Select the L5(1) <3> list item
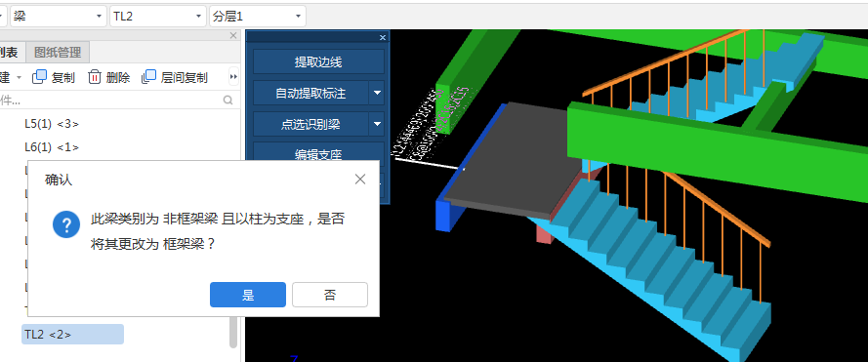868x362 pixels. click(x=52, y=124)
